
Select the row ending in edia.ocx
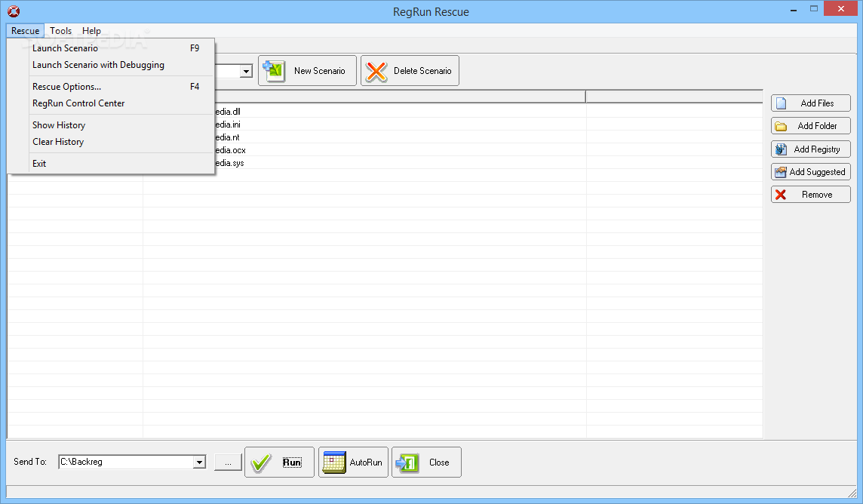[x=385, y=150]
